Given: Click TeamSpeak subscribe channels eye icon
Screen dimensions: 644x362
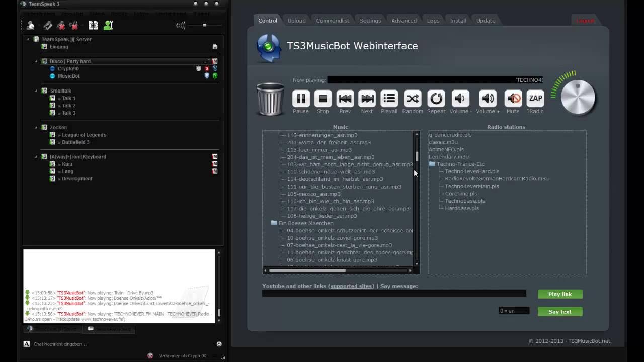Looking at the screenshot, I should click(93, 25).
